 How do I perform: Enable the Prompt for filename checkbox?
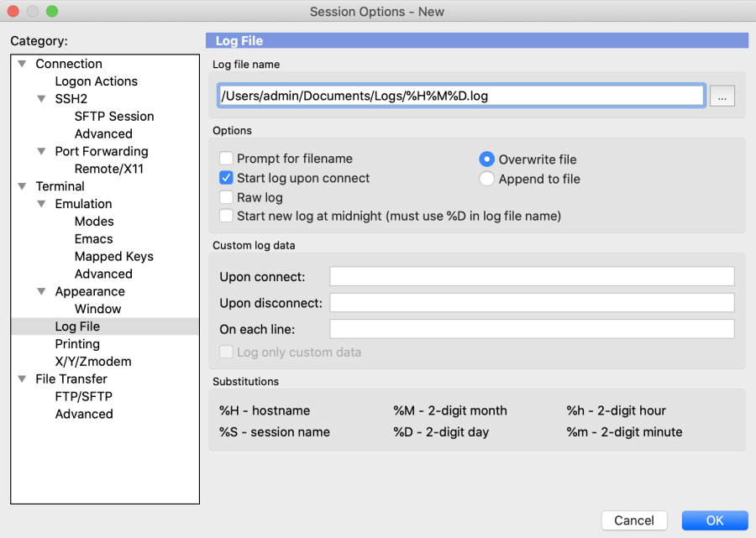[x=226, y=159]
